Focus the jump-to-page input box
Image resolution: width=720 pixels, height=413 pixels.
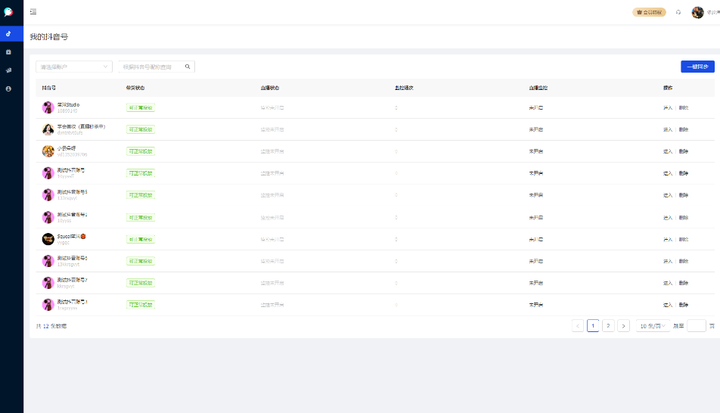coord(696,326)
